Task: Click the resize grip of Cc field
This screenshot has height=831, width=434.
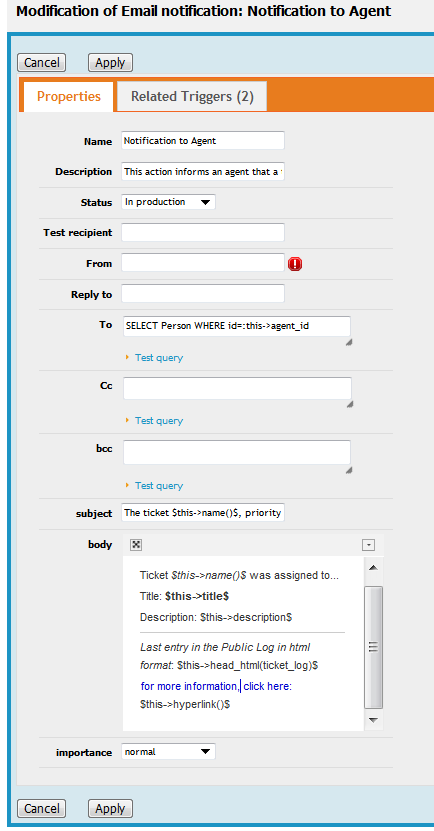Action: 349,404
